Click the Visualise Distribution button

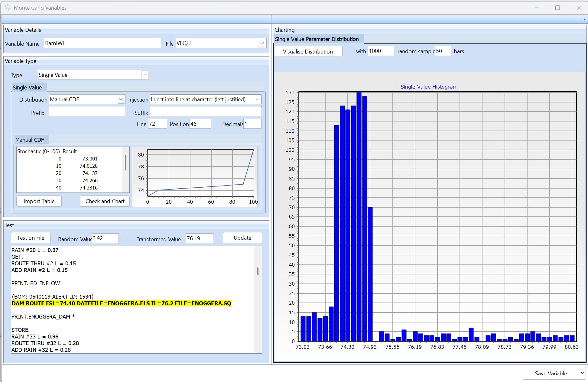pos(308,51)
